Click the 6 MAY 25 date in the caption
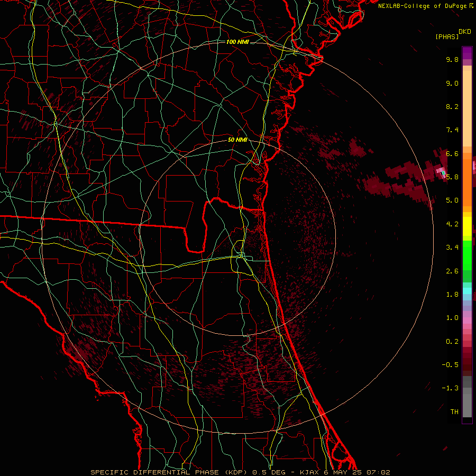Image resolution: width=476 pixels, height=476 pixels. click(344, 472)
